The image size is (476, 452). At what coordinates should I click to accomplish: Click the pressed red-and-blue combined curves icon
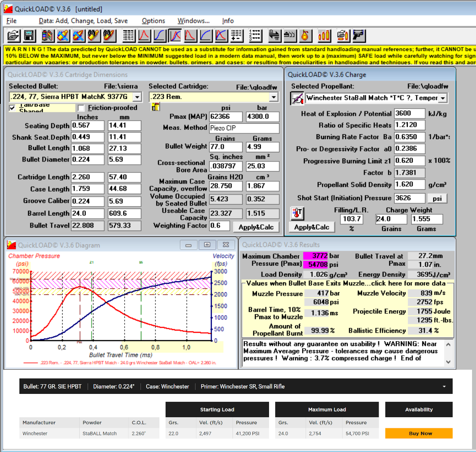(x=175, y=36)
